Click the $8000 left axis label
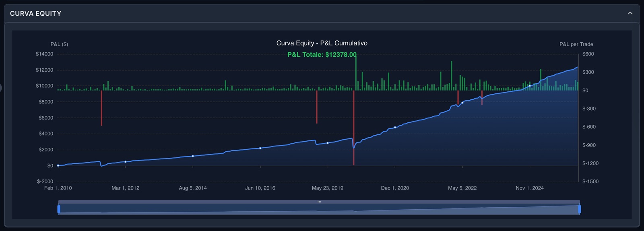Viewport: 644px width, 231px height. (46, 102)
